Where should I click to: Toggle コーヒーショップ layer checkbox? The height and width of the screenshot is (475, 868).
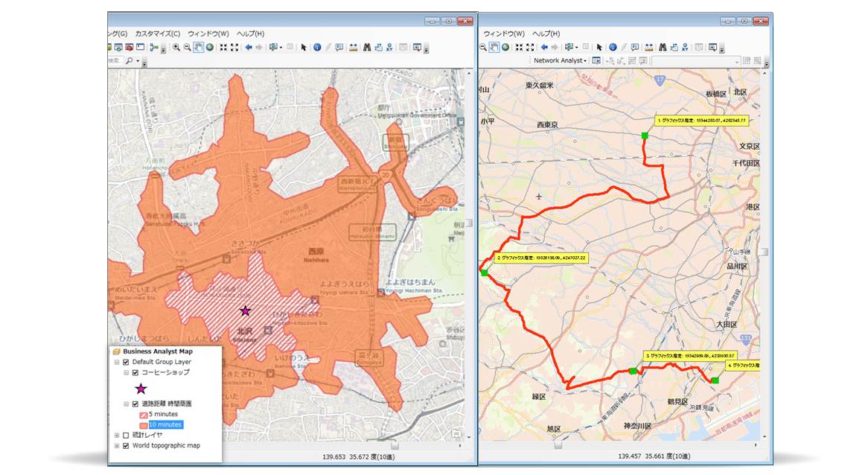click(x=135, y=372)
